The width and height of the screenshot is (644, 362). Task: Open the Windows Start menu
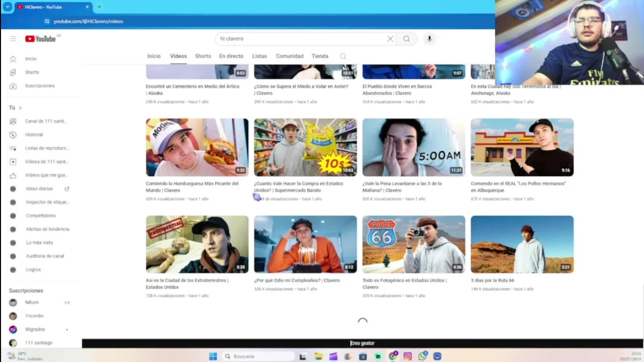[x=213, y=356]
